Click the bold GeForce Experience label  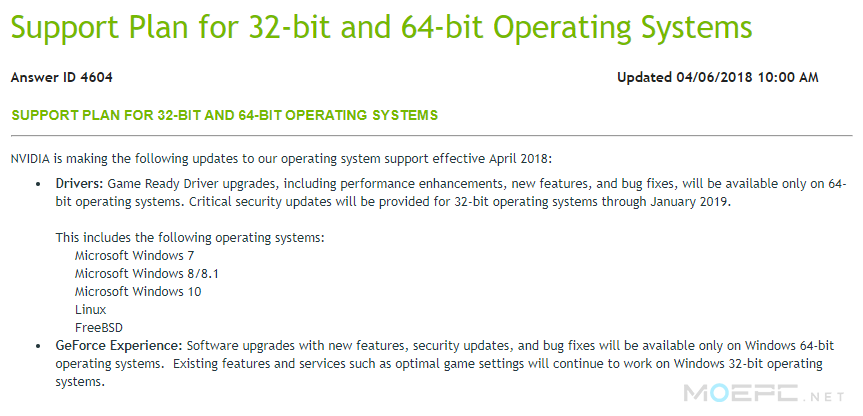point(119,346)
